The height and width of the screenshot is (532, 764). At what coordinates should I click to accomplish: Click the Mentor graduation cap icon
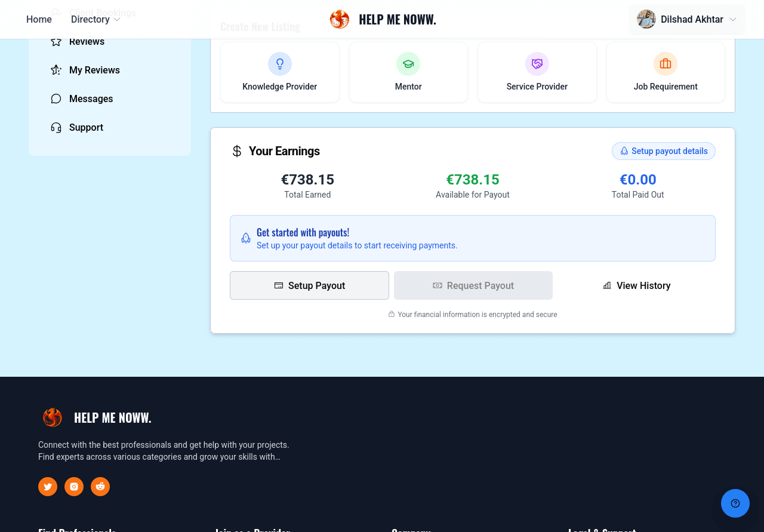click(x=408, y=63)
